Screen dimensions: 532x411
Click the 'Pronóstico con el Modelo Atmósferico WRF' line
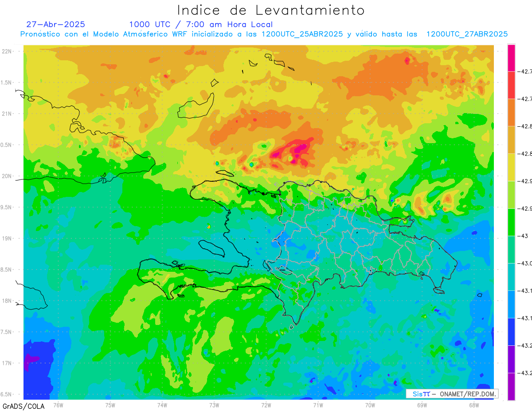click(264, 34)
